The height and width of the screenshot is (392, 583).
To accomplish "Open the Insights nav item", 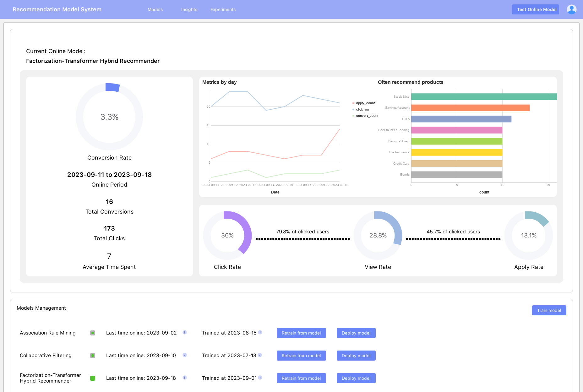I will (189, 9).
